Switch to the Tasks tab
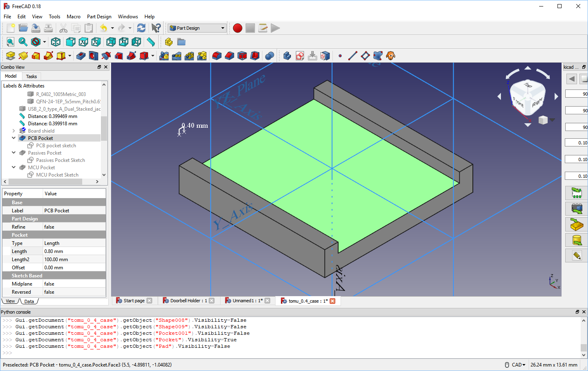The height and width of the screenshot is (371, 588). click(31, 76)
